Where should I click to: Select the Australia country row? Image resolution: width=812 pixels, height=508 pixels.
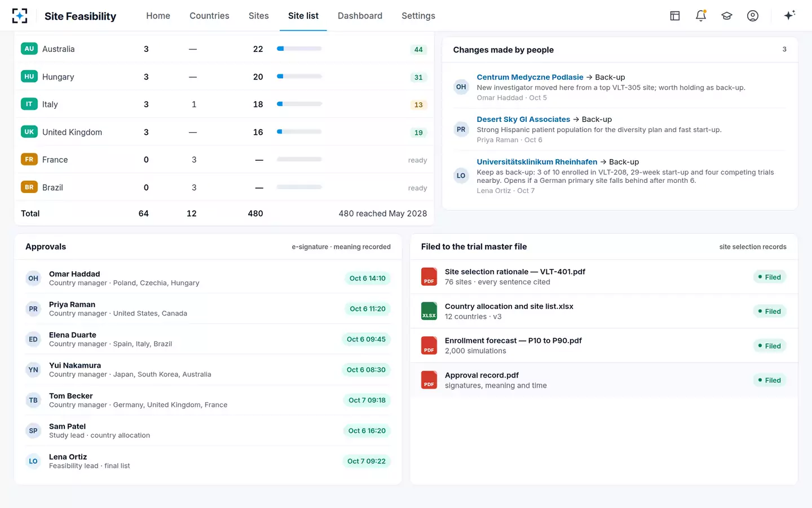(x=224, y=49)
